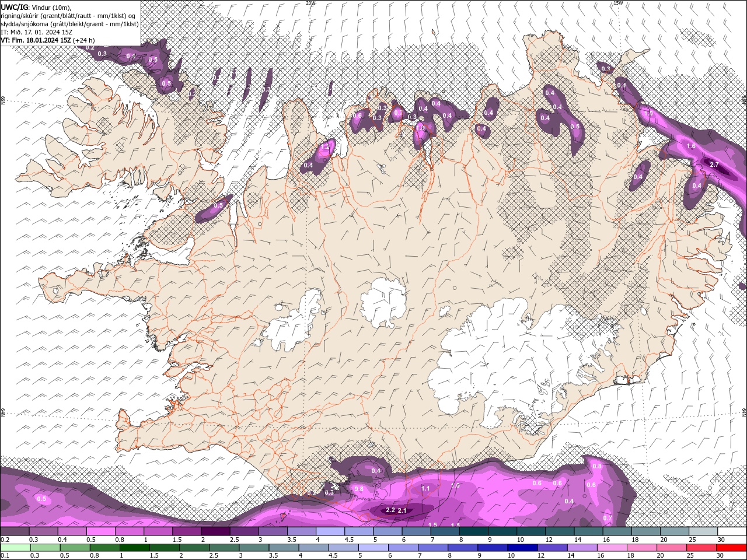
Task: Pick the top-row legend swatch between 4 and 4.5
Action: (x=329, y=531)
